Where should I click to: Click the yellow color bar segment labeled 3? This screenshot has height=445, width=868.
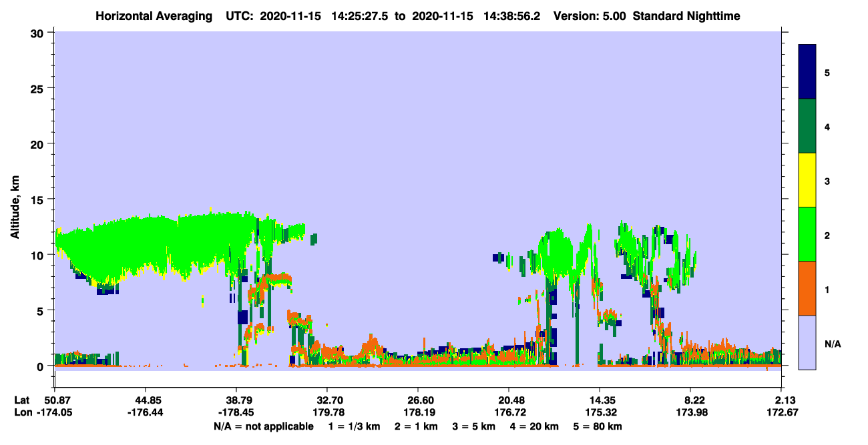pyautogui.click(x=807, y=180)
